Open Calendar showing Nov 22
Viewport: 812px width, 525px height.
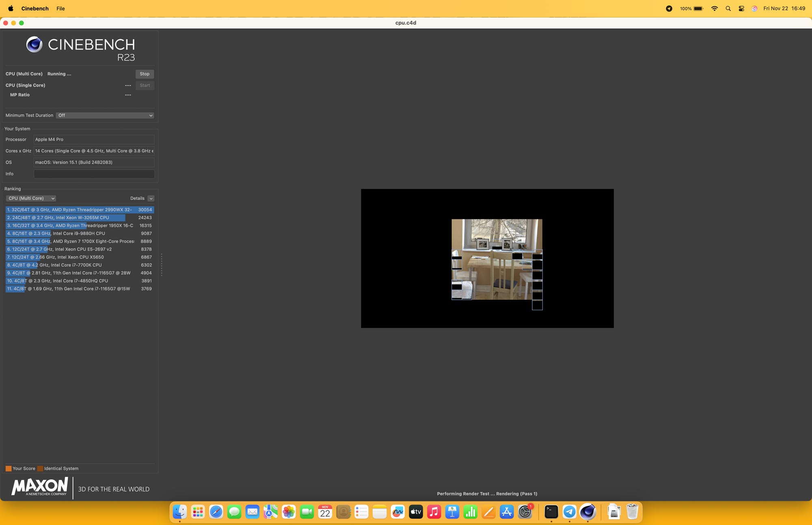[325, 512]
